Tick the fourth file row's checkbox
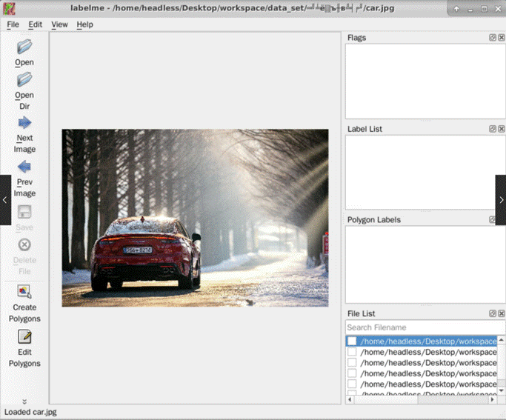The width and height of the screenshot is (506, 420). point(352,373)
